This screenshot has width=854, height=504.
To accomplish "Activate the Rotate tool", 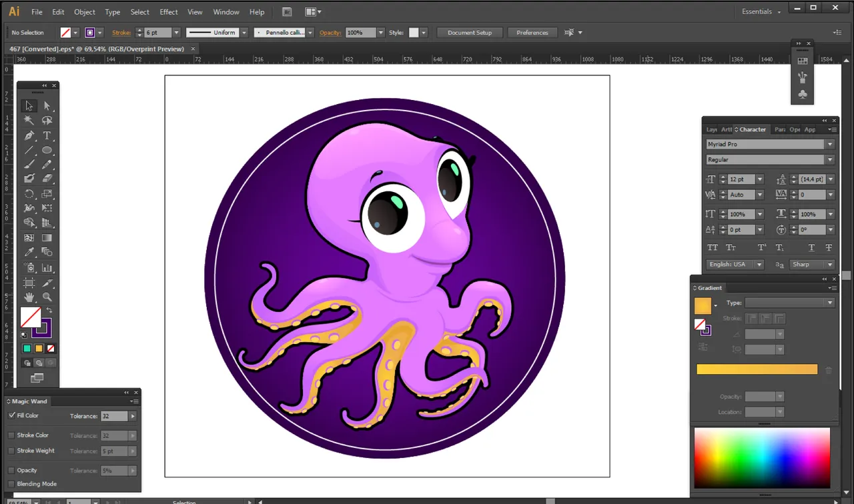I will (29, 194).
